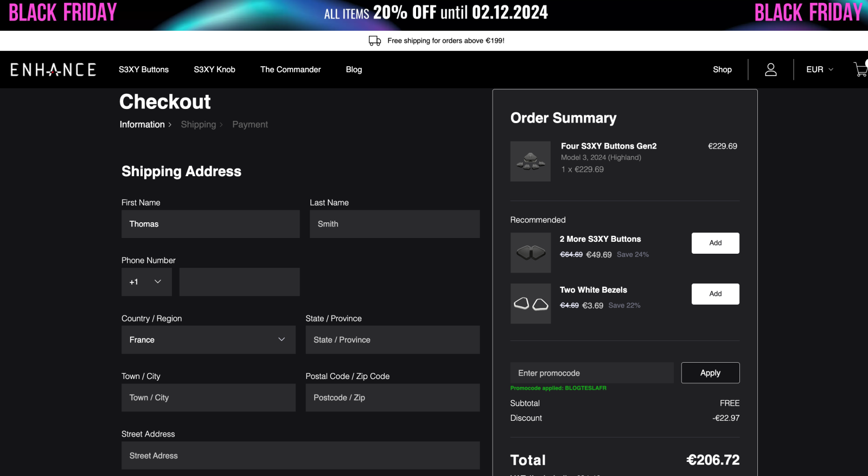The height and width of the screenshot is (476, 868).
Task: Click the ENHANCE logo
Action: click(x=53, y=69)
